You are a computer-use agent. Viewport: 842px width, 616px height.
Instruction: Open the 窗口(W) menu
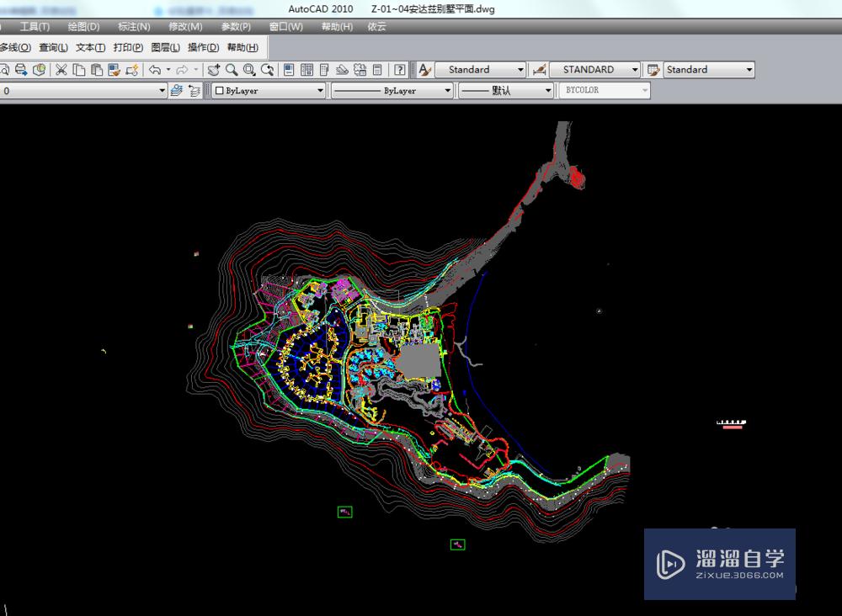coord(286,27)
